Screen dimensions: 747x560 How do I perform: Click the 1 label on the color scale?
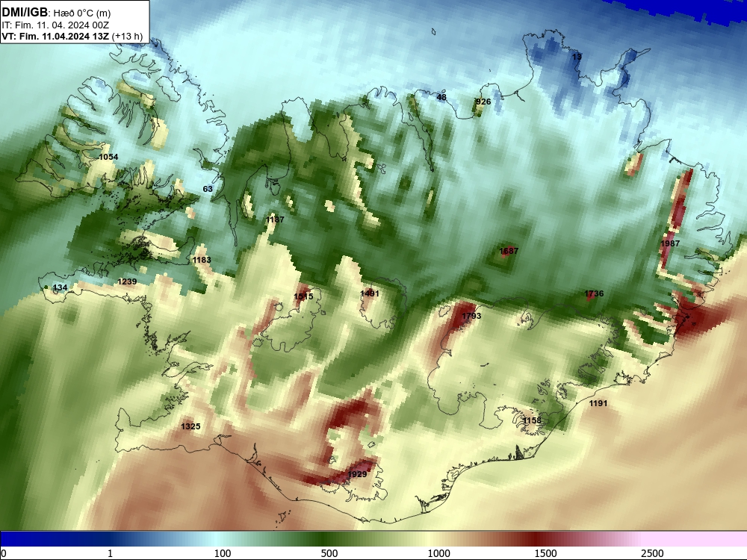pos(110,553)
